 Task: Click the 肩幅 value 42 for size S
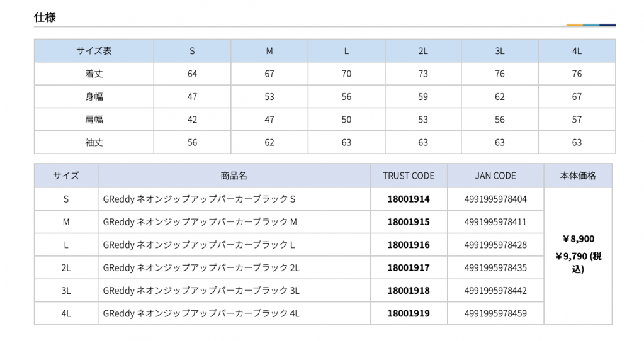(x=192, y=120)
